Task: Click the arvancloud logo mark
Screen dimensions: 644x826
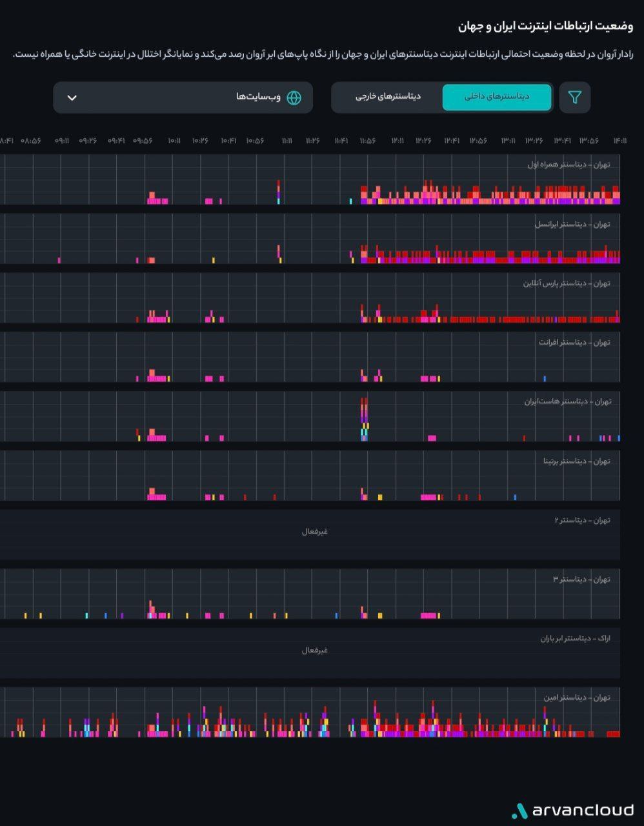Action: [x=519, y=811]
